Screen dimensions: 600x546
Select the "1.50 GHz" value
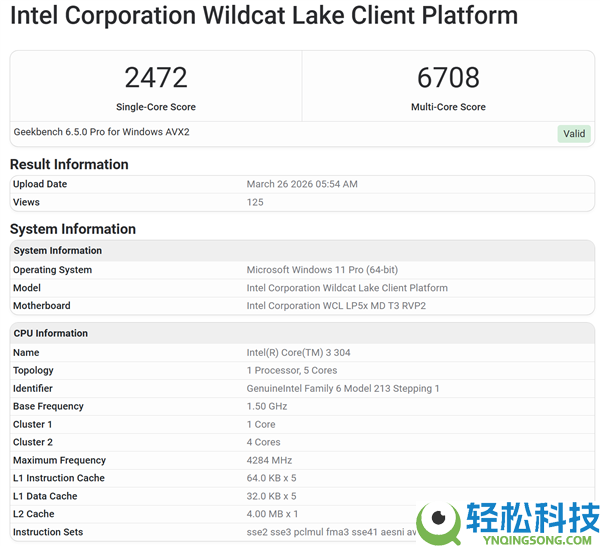267,406
